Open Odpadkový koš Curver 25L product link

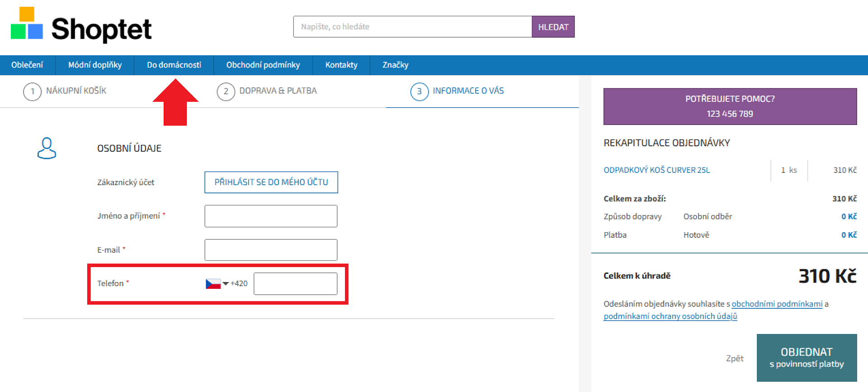[x=656, y=170]
